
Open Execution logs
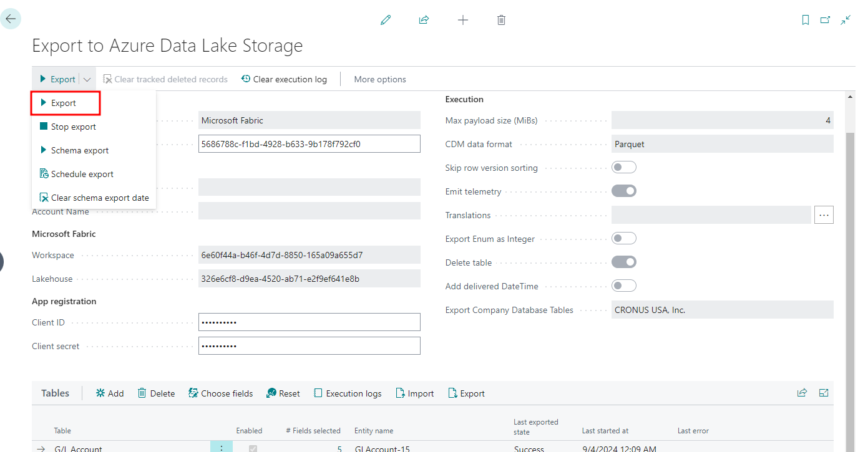pos(348,393)
